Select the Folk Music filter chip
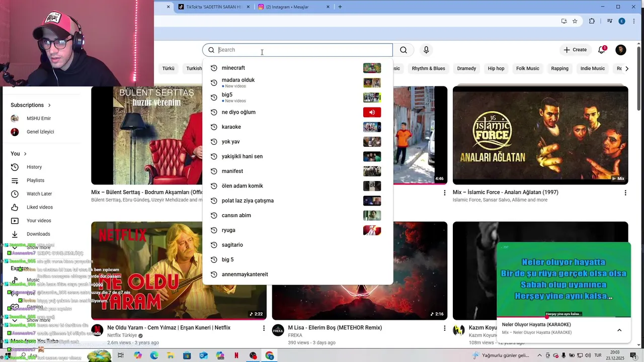644x362 pixels. [x=527, y=68]
